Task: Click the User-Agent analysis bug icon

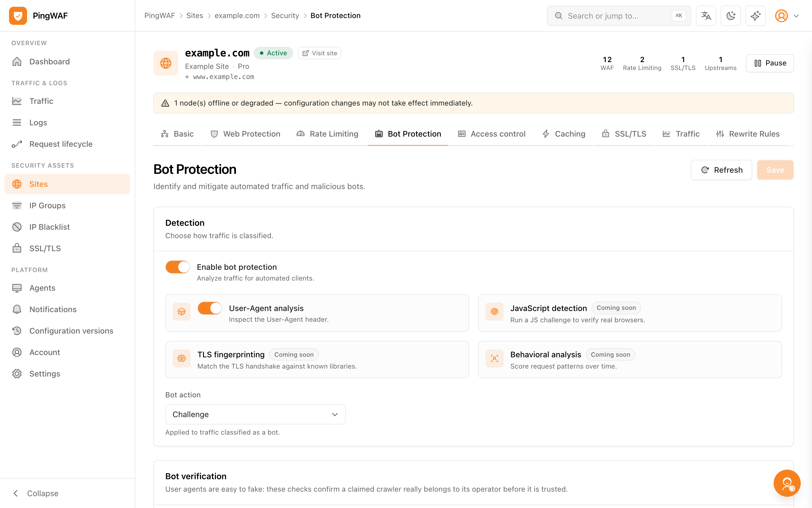Action: 182,312
